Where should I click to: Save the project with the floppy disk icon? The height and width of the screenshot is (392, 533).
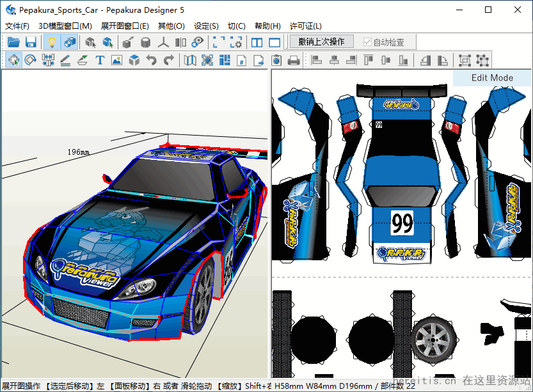[31, 42]
